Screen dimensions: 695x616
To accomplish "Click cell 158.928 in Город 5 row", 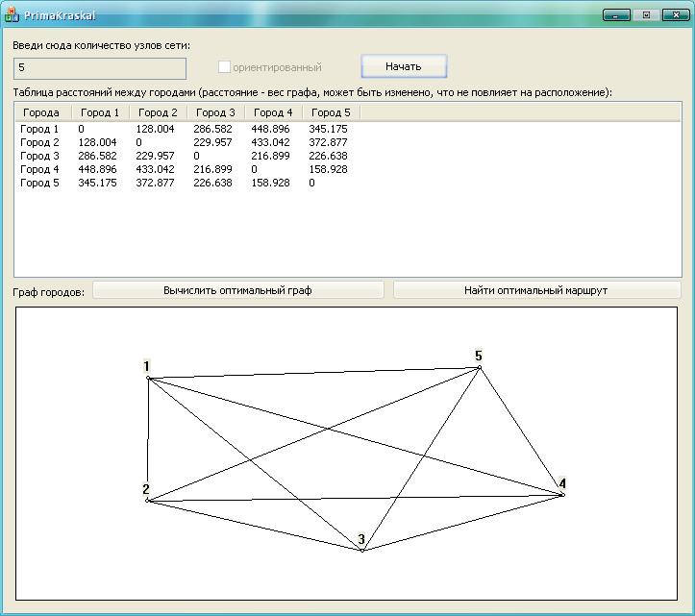I will click(x=270, y=183).
